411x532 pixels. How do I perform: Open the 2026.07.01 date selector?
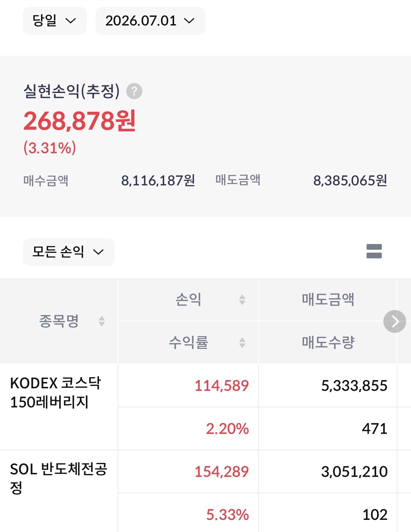tap(150, 21)
